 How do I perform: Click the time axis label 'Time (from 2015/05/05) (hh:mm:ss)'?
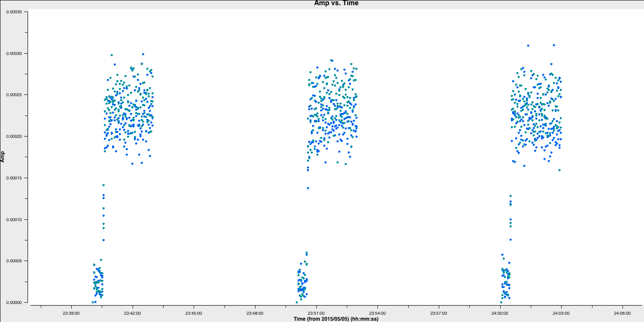point(336,319)
